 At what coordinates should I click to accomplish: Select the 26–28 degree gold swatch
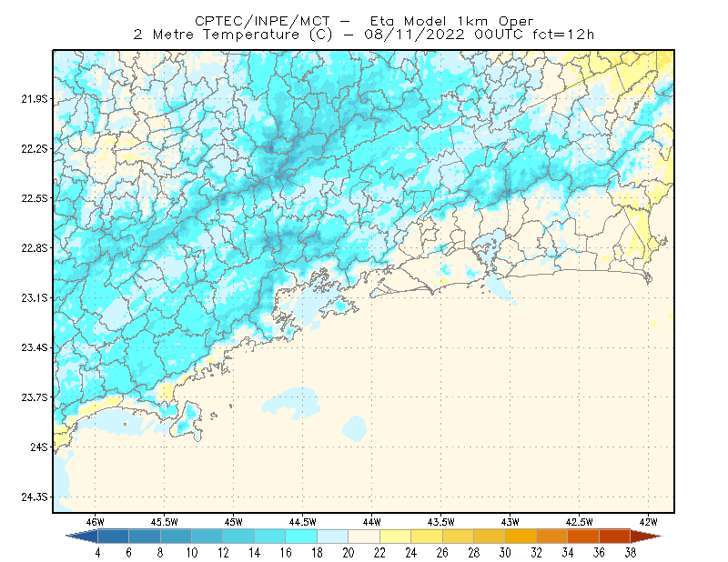[458, 537]
